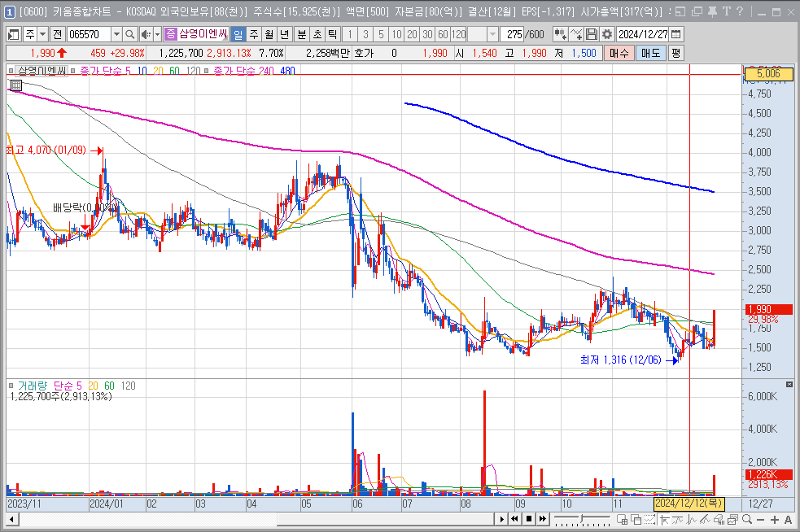
Task: Switch to the 주 weekly chart period
Action: click(254, 34)
